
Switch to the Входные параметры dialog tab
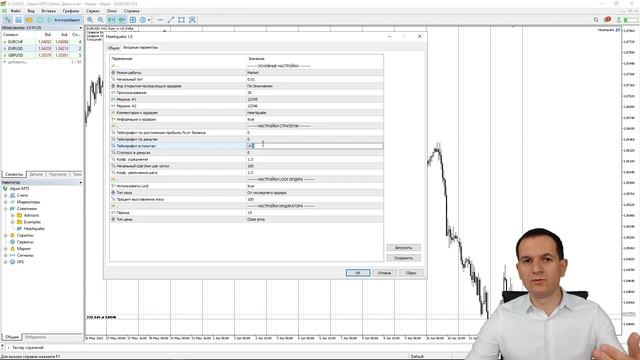[140, 47]
